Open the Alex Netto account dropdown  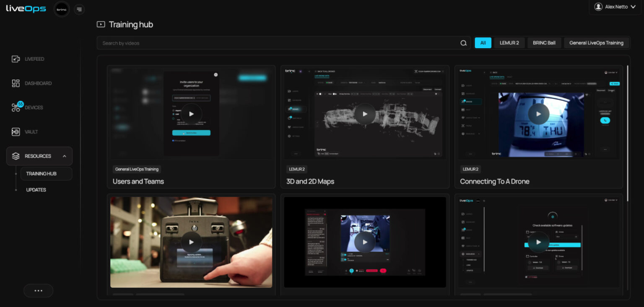click(x=614, y=7)
